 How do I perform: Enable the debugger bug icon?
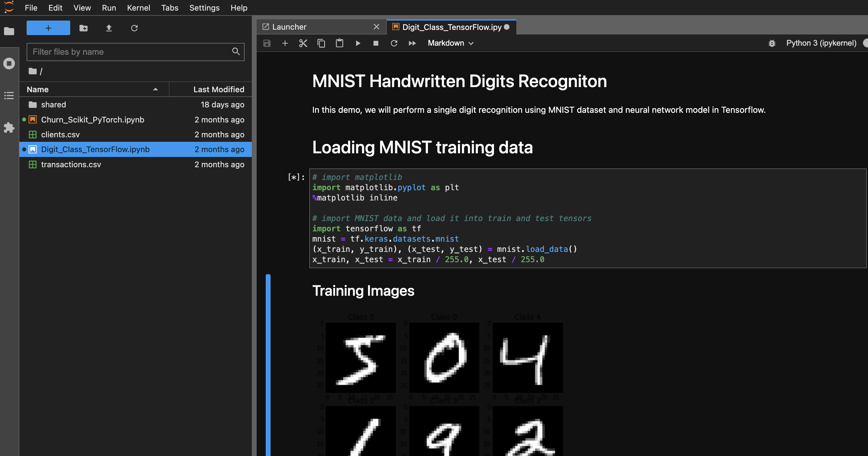click(x=772, y=43)
